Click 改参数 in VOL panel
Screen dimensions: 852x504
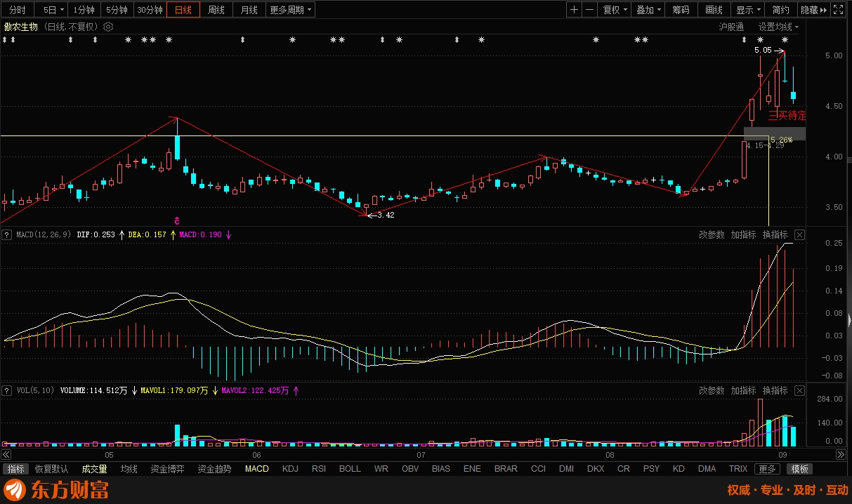tap(712, 390)
